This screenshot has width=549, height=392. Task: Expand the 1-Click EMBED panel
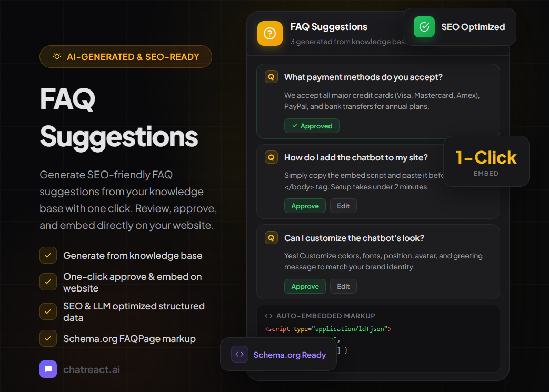(x=486, y=161)
